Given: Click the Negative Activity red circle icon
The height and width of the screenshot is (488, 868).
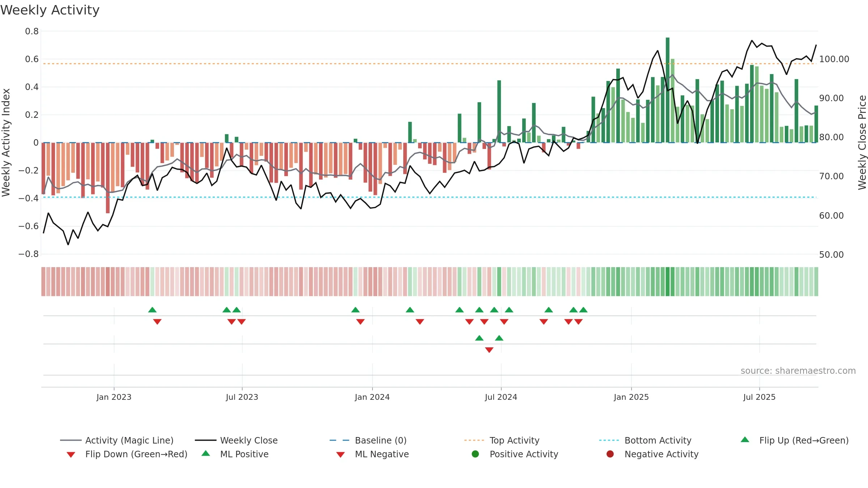Looking at the screenshot, I should point(610,454).
